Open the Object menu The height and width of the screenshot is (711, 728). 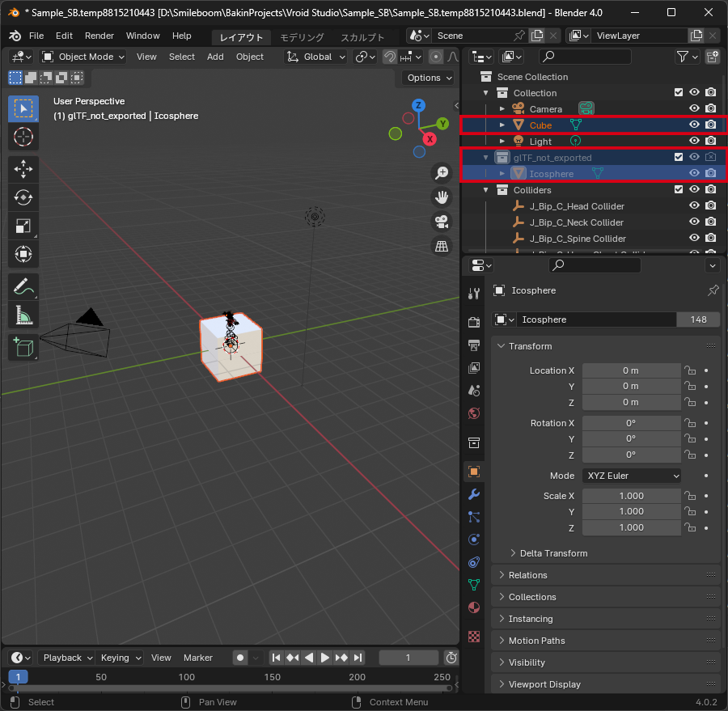(249, 57)
